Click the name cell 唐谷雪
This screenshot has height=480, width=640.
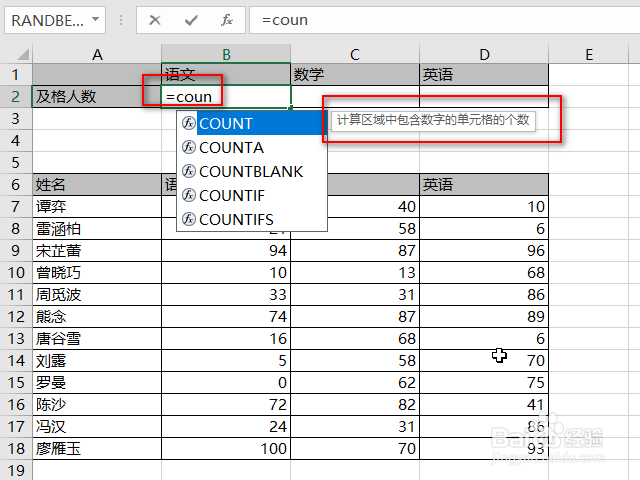97,339
